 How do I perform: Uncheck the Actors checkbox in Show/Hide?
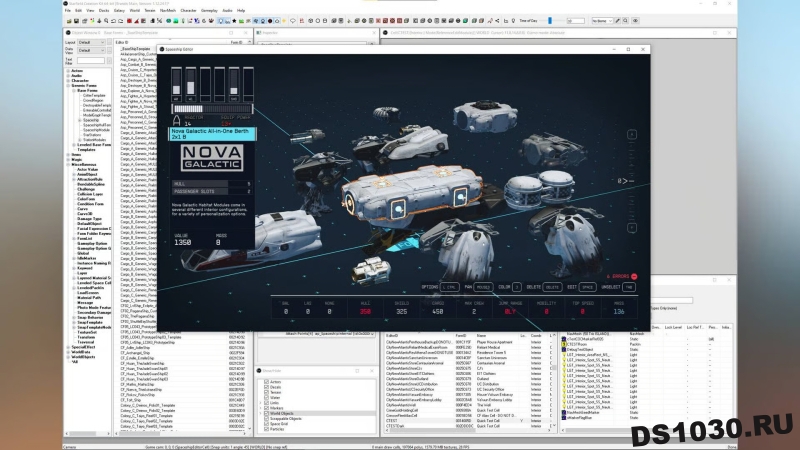266,382
